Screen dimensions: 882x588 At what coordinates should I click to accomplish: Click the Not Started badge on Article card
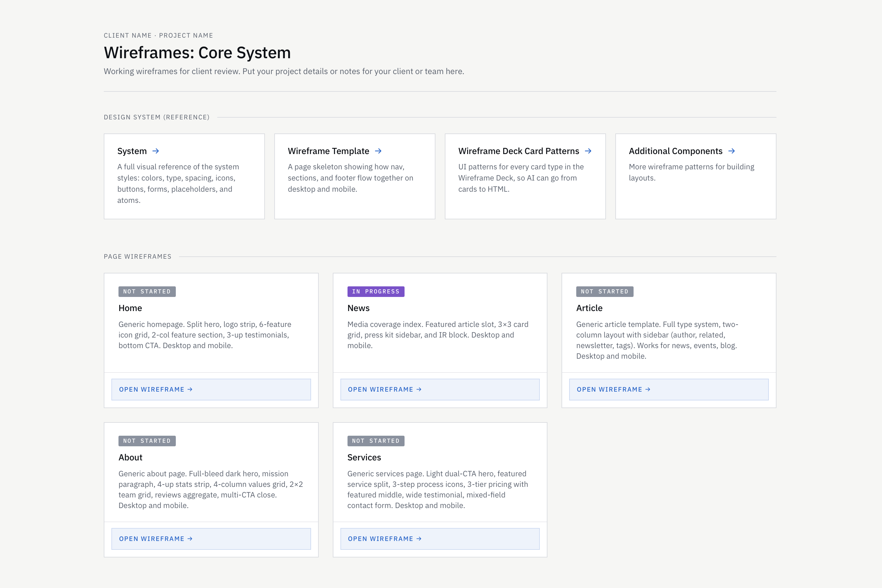605,292
